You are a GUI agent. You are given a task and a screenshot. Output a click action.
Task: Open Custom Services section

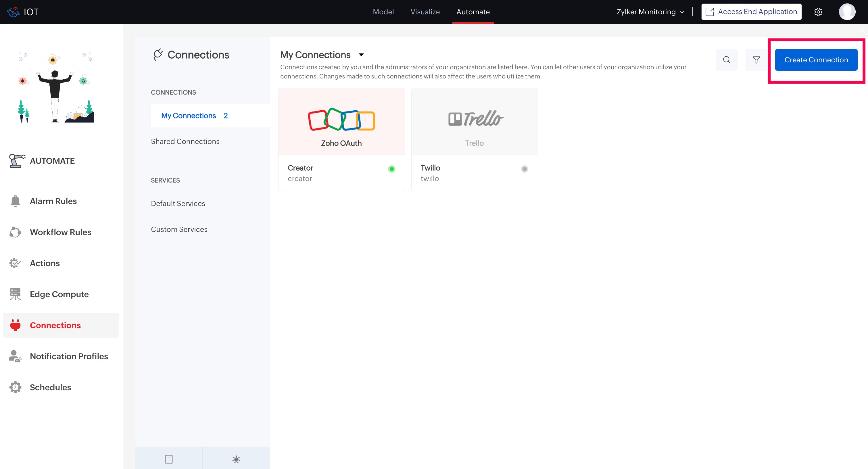pyautogui.click(x=179, y=229)
